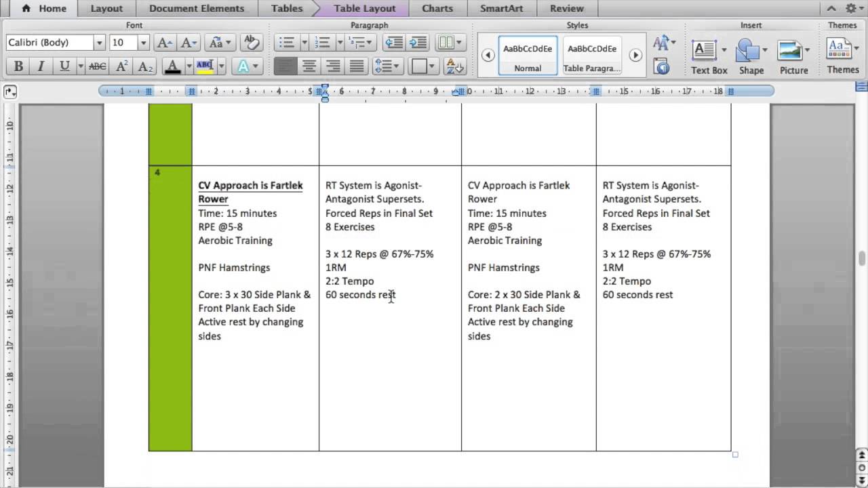This screenshot has width=868, height=488.
Task: Toggle italic formatting
Action: 41,66
